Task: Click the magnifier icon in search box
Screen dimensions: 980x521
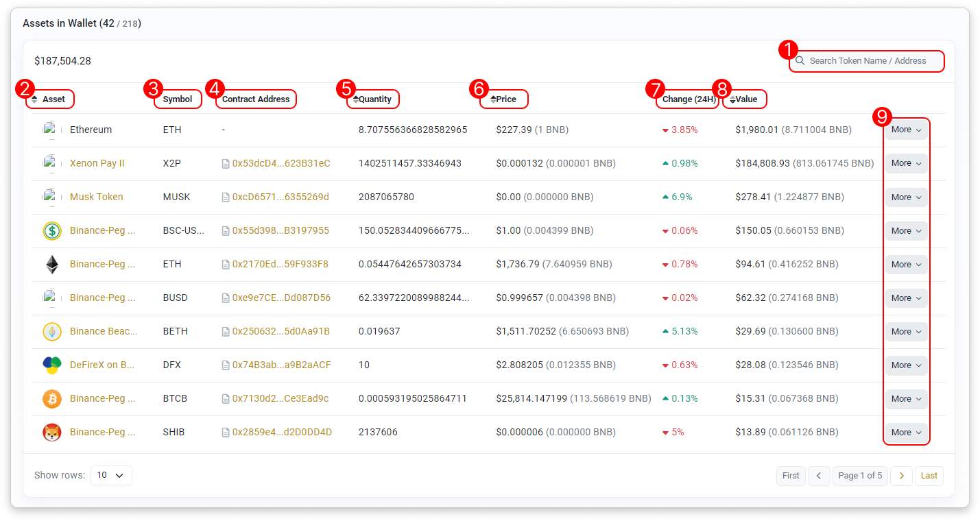Action: [x=800, y=61]
